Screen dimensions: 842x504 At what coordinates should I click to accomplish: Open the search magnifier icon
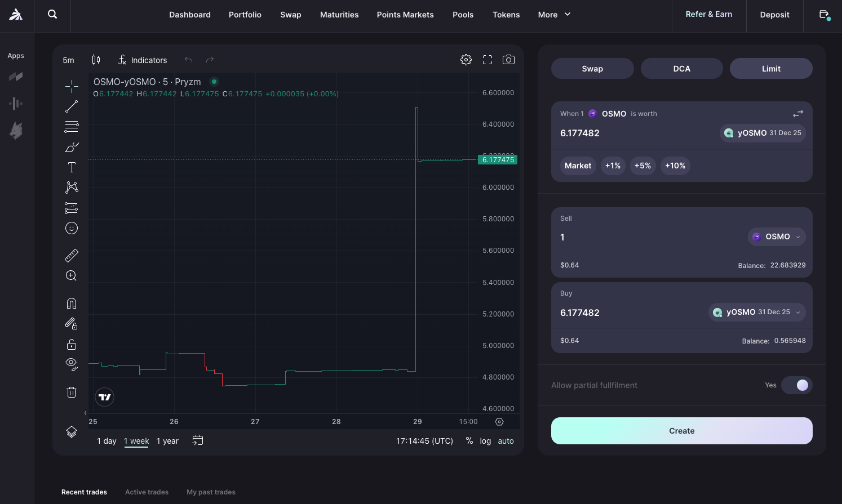tap(52, 14)
